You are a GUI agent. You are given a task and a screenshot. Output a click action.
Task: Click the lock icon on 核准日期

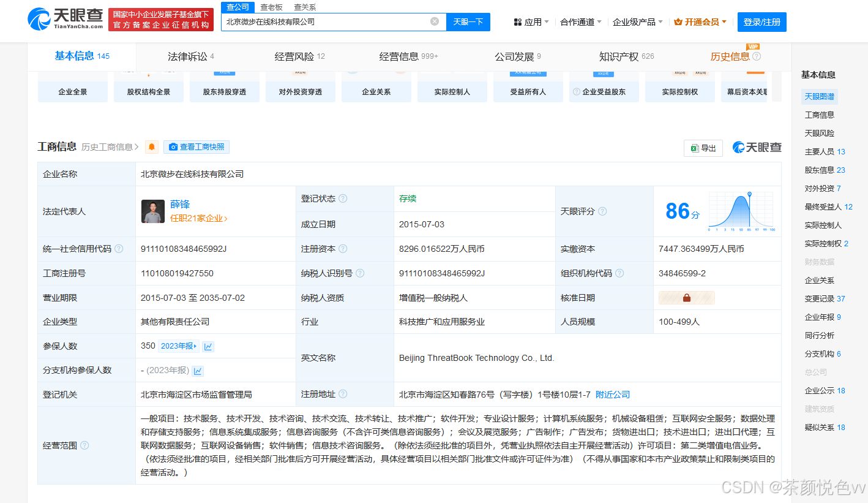(686, 298)
